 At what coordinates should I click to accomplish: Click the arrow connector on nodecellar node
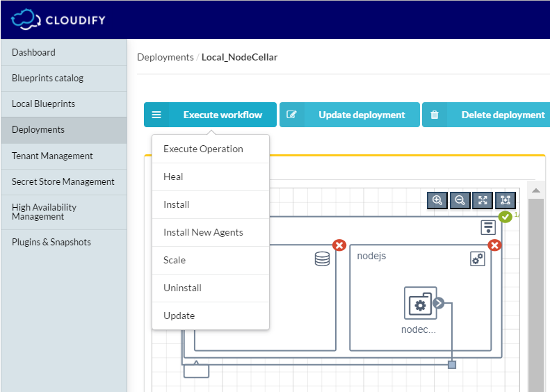(439, 303)
